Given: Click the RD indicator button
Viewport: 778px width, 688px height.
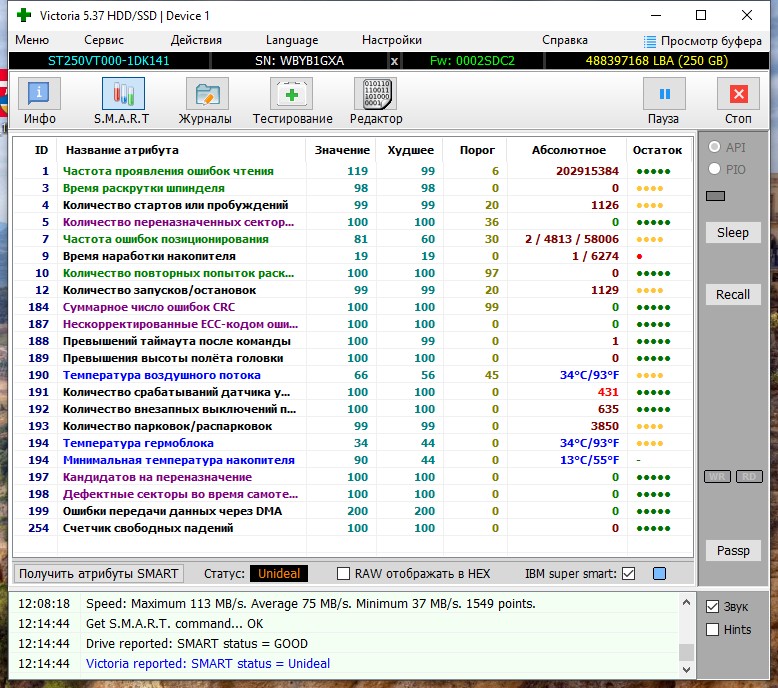Looking at the screenshot, I should (749, 477).
